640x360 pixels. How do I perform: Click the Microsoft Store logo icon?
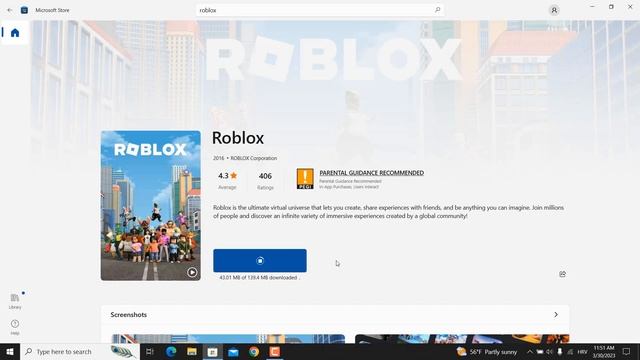24,10
